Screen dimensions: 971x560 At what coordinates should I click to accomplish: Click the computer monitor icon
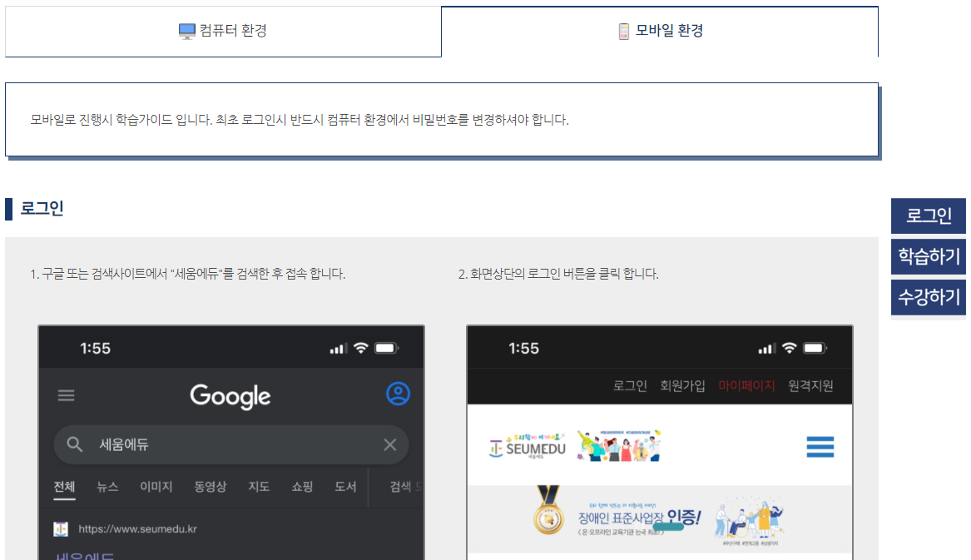click(x=186, y=32)
